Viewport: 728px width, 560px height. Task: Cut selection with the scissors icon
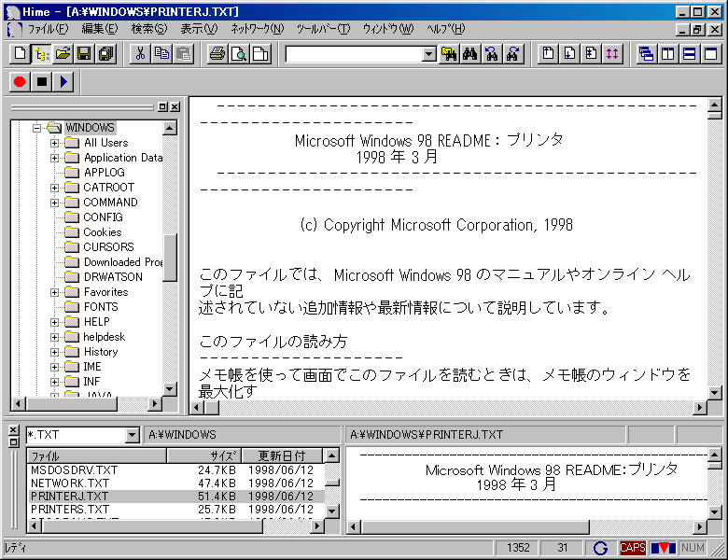pos(140,54)
